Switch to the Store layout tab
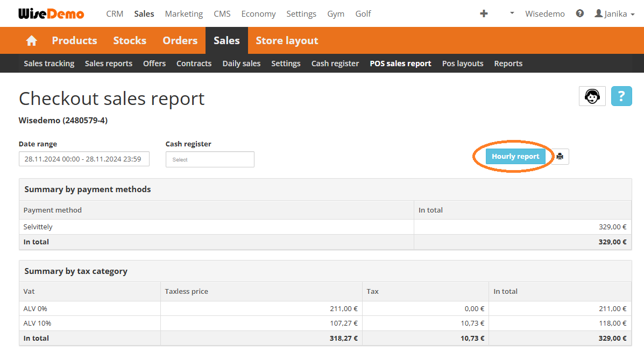644x352 pixels. click(287, 41)
